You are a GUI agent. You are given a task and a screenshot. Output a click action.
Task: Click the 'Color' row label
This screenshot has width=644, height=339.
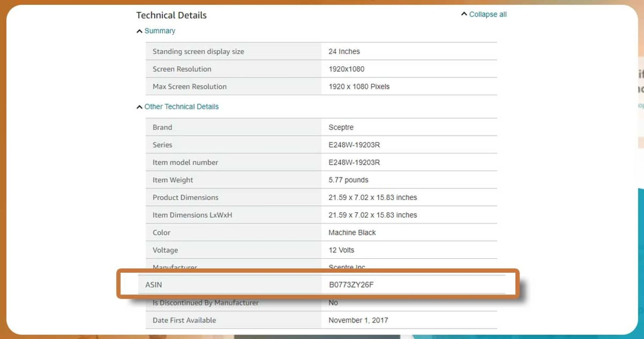(161, 232)
